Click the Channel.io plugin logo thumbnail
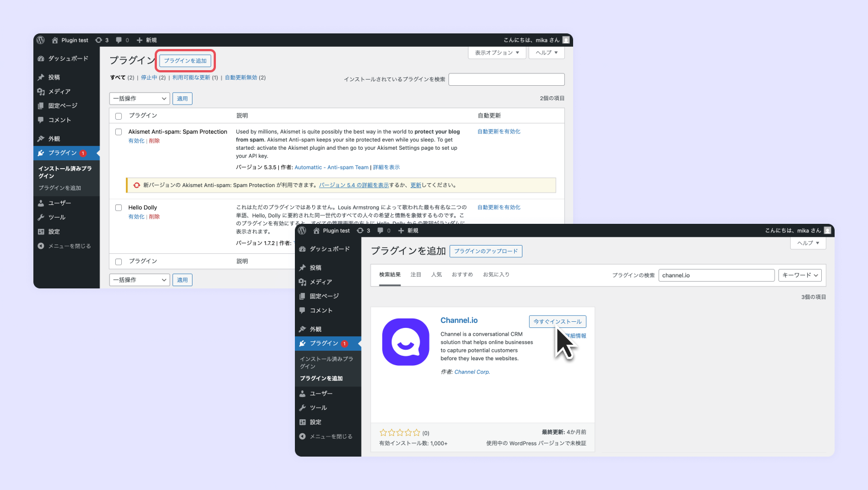868x490 pixels. pyautogui.click(x=406, y=342)
